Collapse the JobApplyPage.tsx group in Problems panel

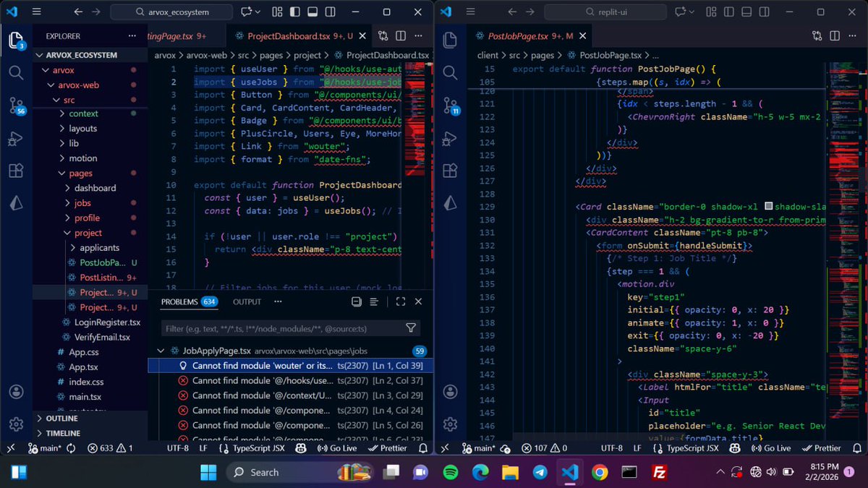pyautogui.click(x=161, y=350)
